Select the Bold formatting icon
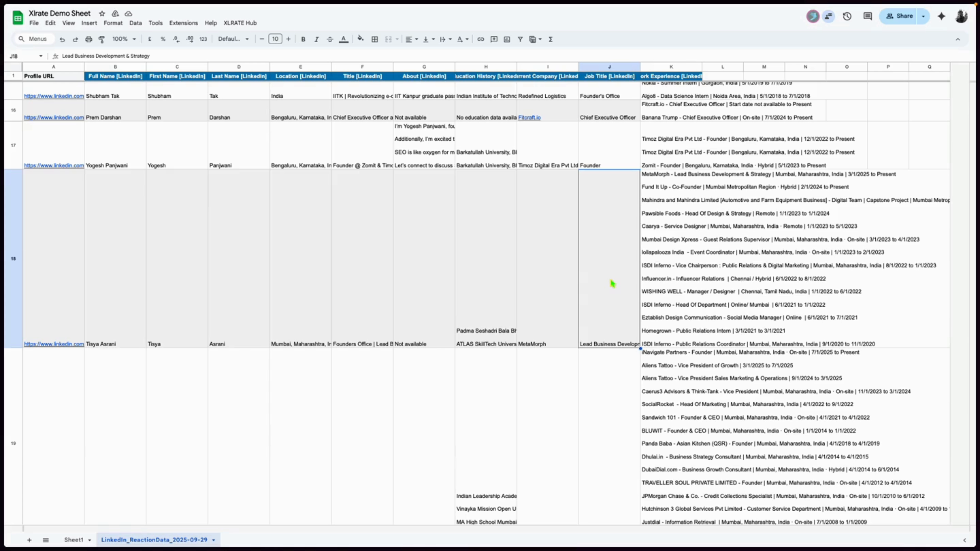 303,39
